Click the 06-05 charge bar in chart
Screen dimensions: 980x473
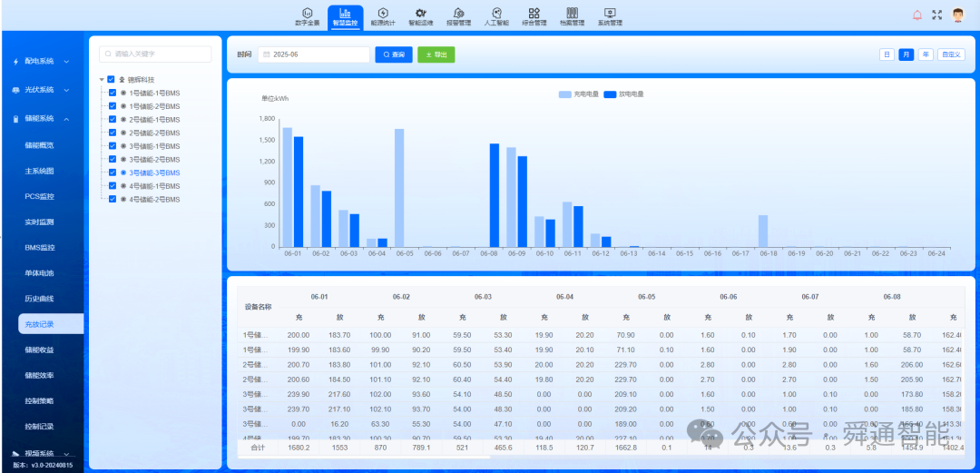coord(399,188)
